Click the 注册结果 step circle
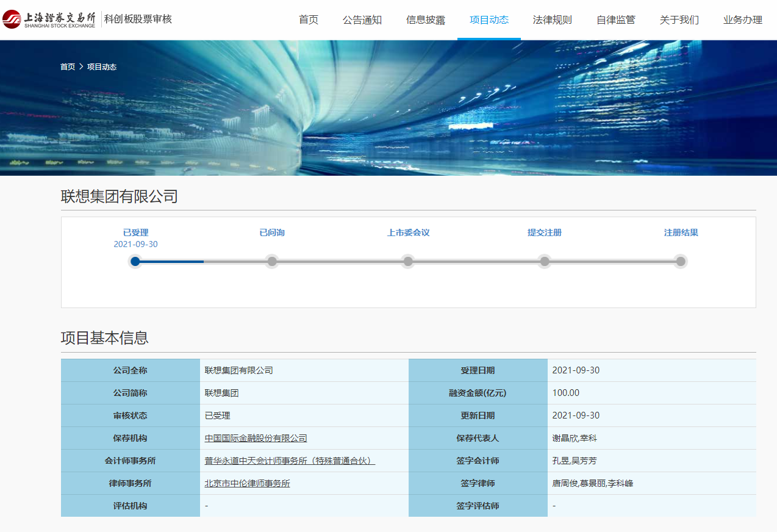Screen dimensions: 777x532 point(681,262)
